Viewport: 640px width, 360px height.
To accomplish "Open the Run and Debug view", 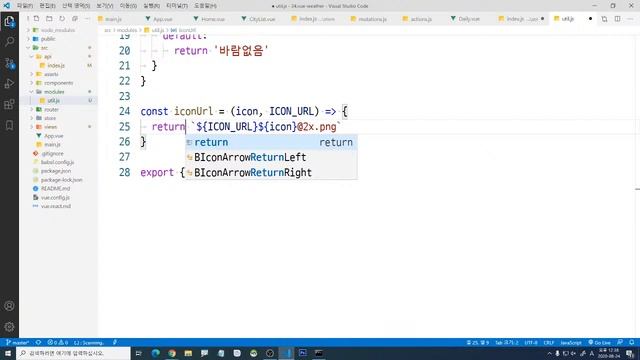I will pos(9,84).
